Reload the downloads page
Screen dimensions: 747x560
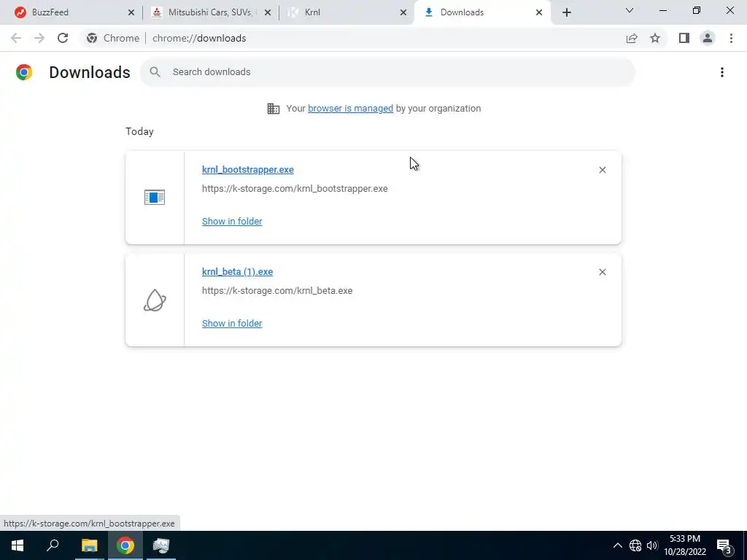63,38
